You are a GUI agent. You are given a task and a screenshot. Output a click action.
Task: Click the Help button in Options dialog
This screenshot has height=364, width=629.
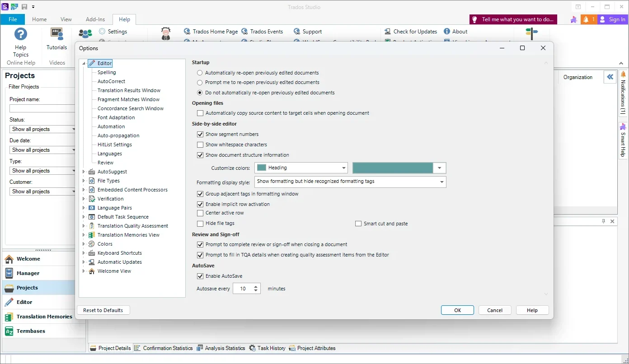tap(532, 310)
